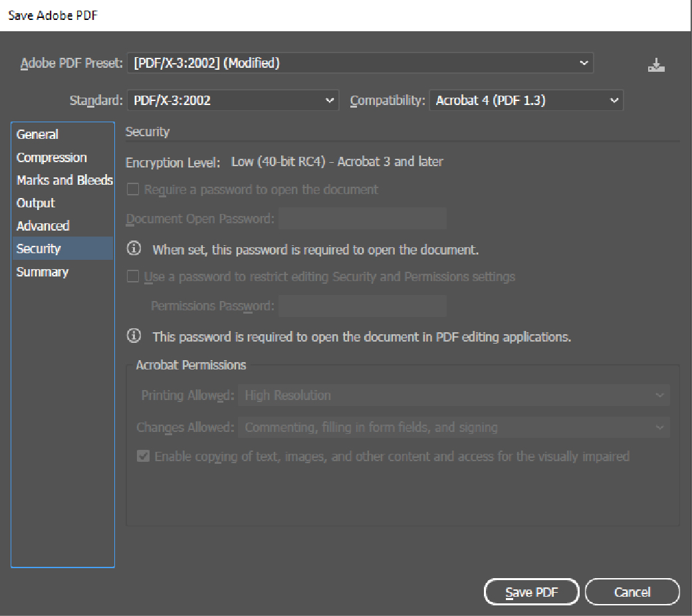692x616 pixels.
Task: Select Marks and Bleeds in sidebar
Action: tap(64, 180)
